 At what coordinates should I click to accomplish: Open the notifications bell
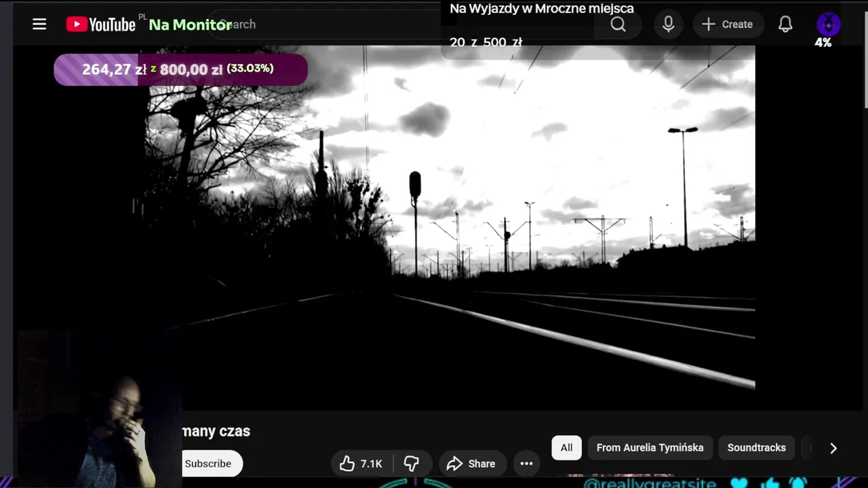point(785,24)
